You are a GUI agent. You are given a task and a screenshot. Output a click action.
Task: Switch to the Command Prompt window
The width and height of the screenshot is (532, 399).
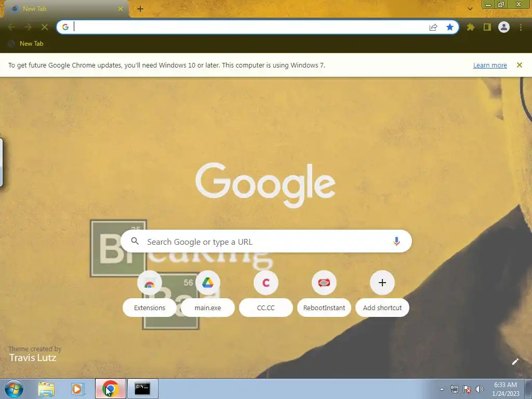[x=142, y=389]
